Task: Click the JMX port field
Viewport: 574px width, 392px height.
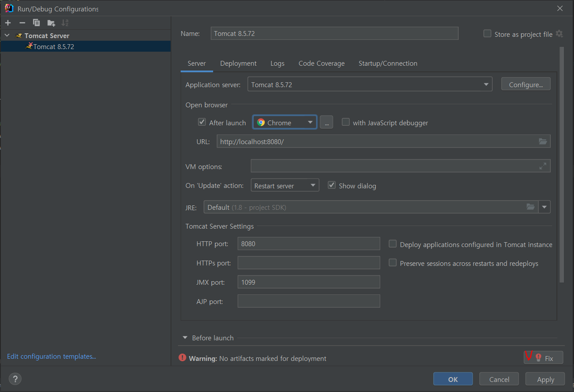Action: tap(309, 282)
